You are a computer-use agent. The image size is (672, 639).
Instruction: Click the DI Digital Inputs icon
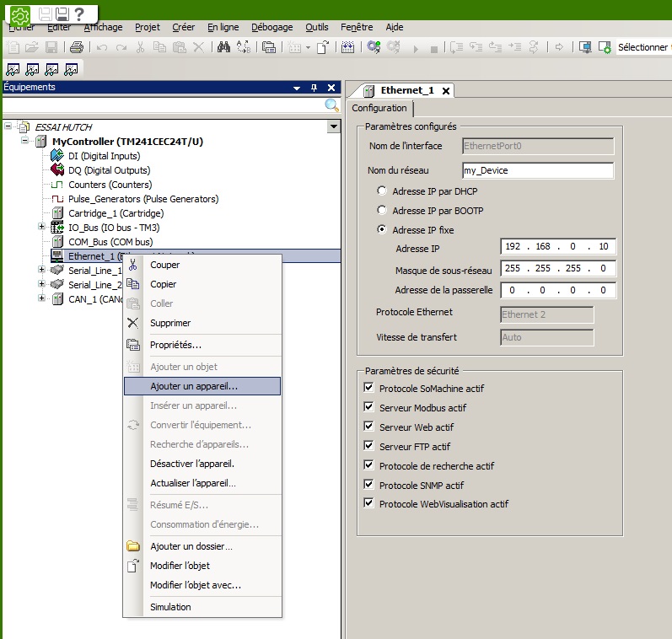click(x=57, y=156)
